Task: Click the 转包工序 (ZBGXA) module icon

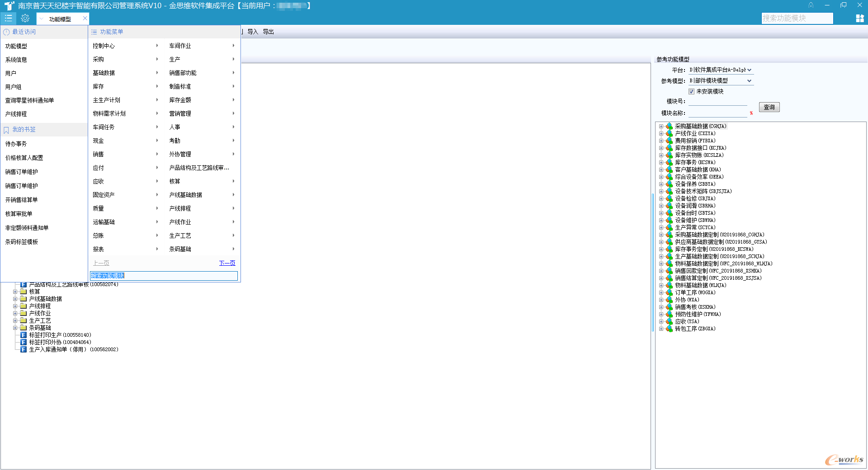Action: (669, 329)
